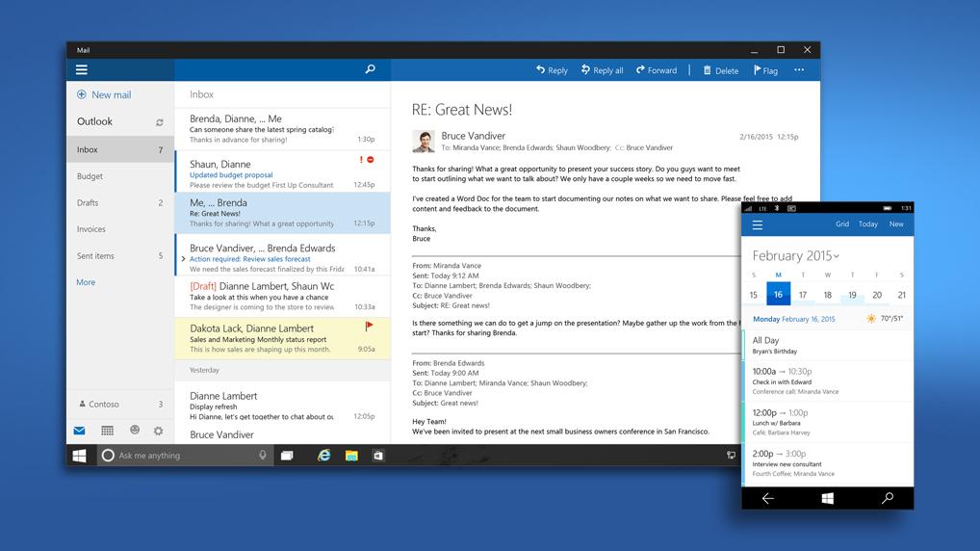The height and width of the screenshot is (551, 980).
Task: Jump to Today in phone calendar
Action: [868, 223]
